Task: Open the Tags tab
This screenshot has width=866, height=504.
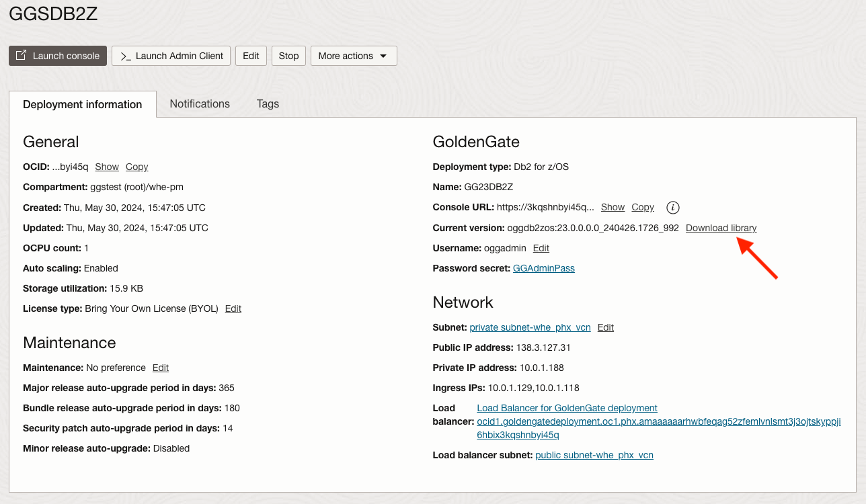Action: coord(267,104)
